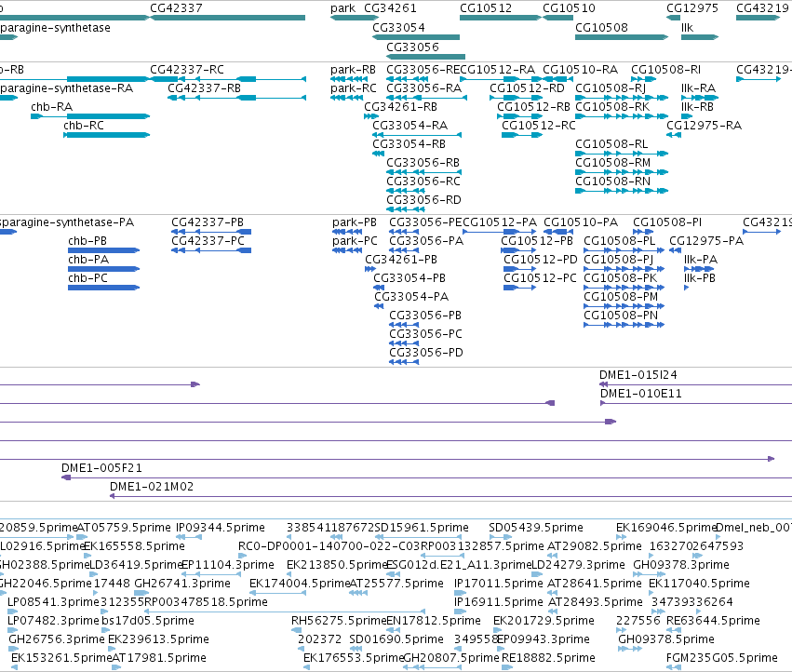This screenshot has height=672, width=792.
Task: Open transcript Ilk-RB
Action: [698, 107]
